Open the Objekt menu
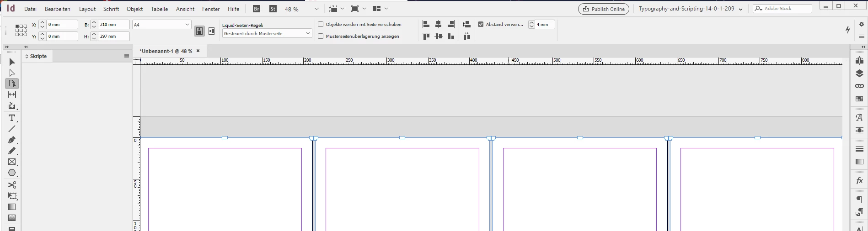Viewport: 868px width, 231px height. [134, 9]
